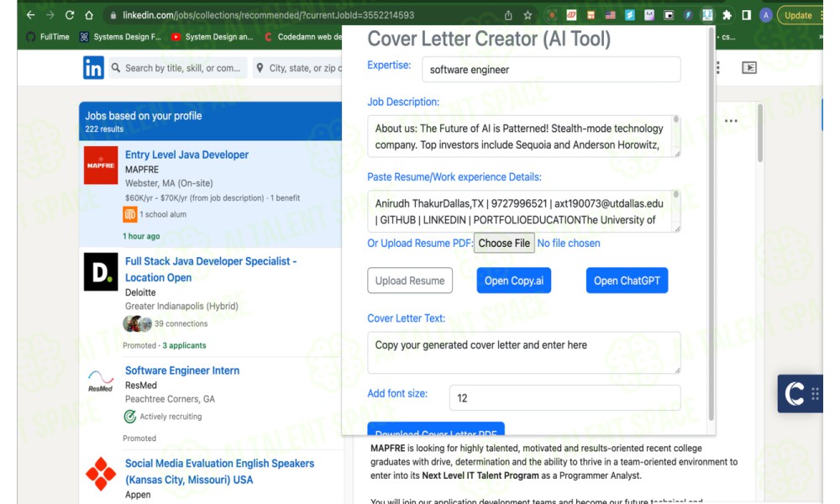Click the LinkedIn logo
The width and height of the screenshot is (840, 504).
click(x=93, y=68)
